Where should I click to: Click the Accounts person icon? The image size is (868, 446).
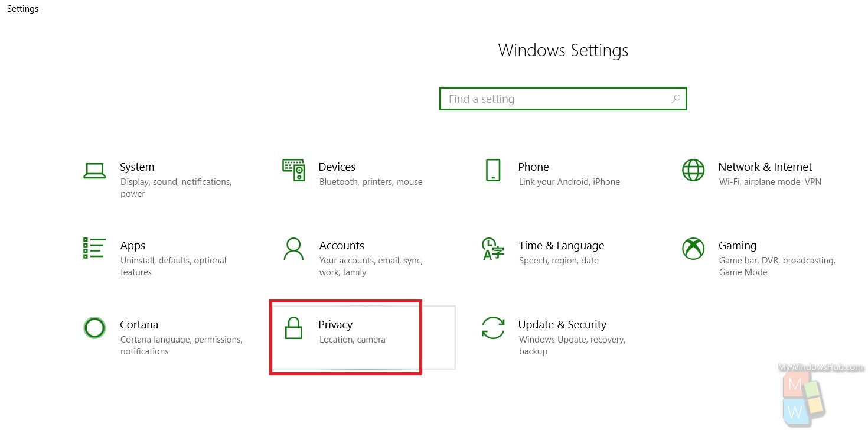click(293, 249)
